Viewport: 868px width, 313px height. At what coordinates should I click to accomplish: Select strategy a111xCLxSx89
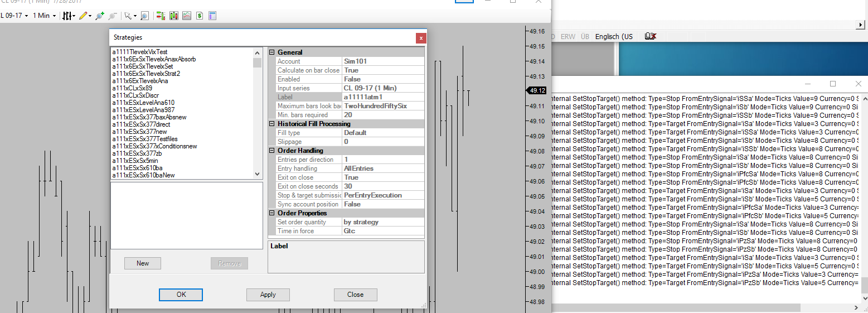coord(132,88)
